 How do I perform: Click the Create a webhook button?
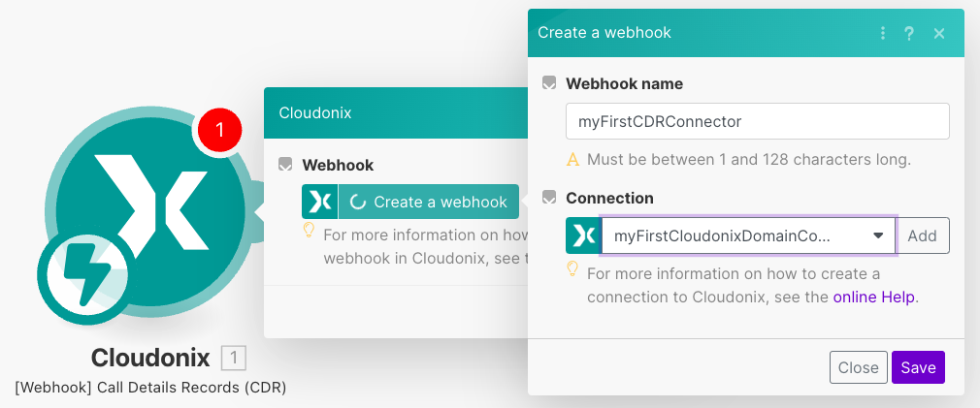428,202
